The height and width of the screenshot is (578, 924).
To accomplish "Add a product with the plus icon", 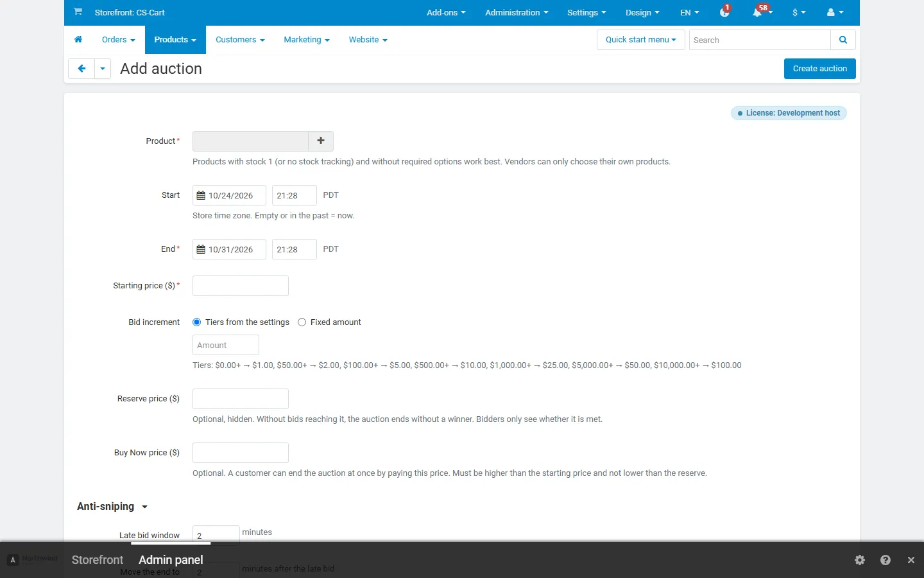I will click(x=321, y=141).
